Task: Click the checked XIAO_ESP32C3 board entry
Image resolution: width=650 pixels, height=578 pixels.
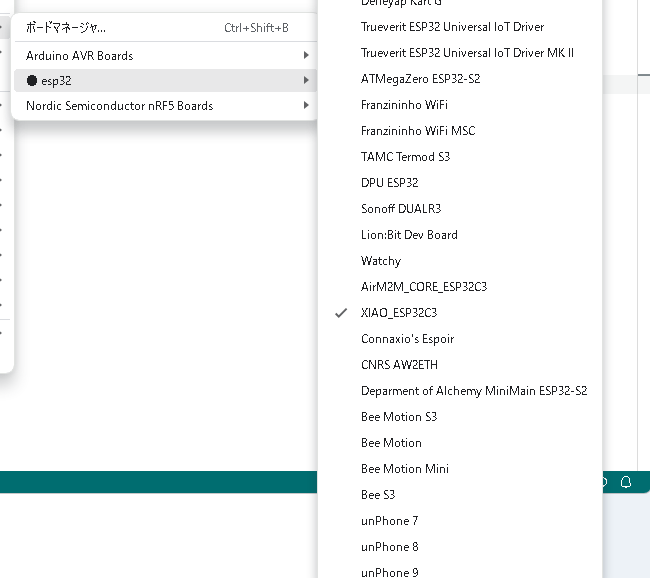Action: pyautogui.click(x=460, y=313)
